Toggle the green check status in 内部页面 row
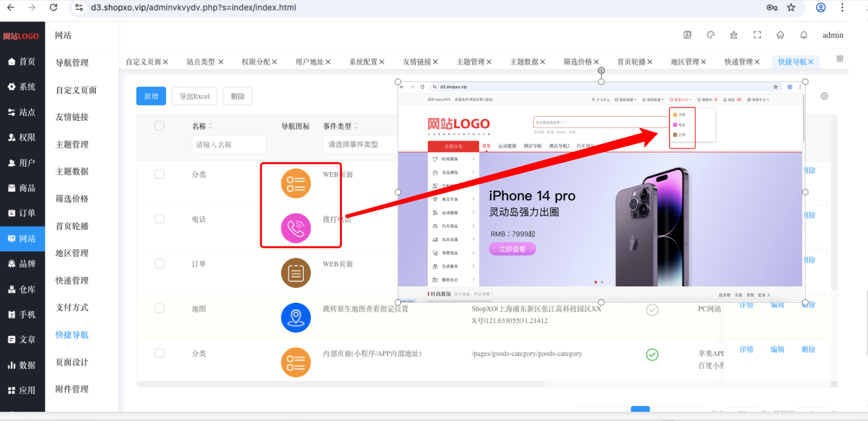 point(652,355)
